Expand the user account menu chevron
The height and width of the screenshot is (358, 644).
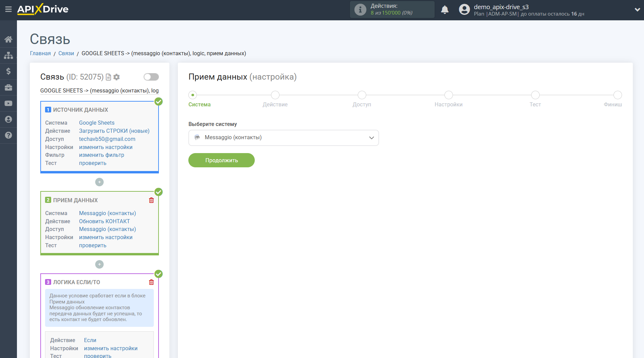click(637, 10)
